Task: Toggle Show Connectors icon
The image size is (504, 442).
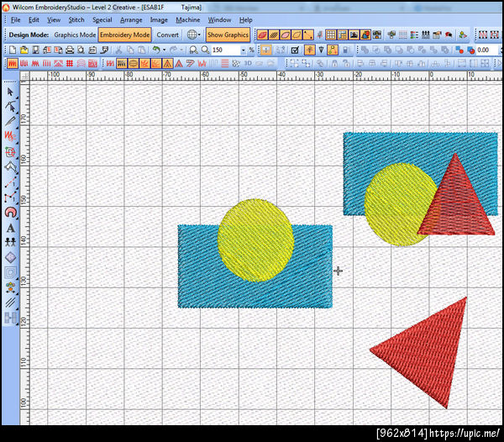Action: coord(308,34)
